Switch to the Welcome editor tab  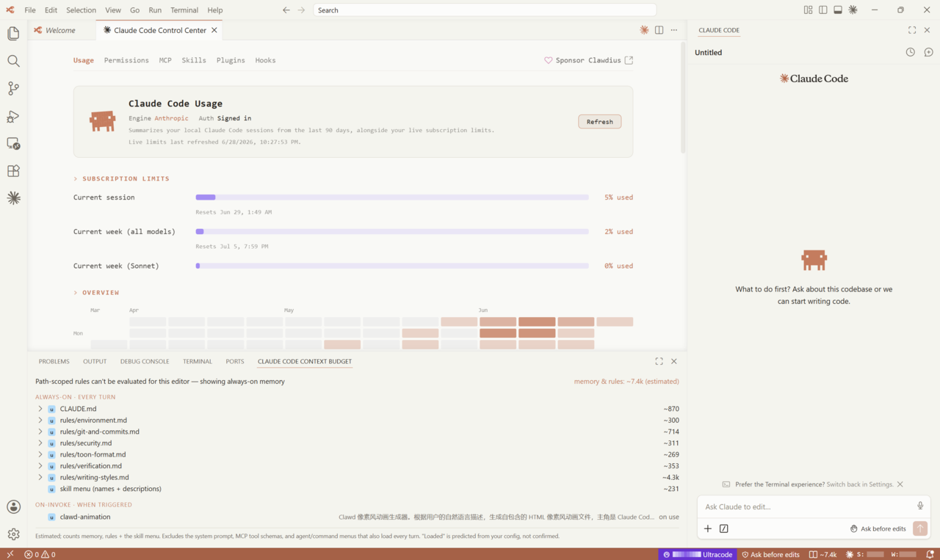coord(60,30)
